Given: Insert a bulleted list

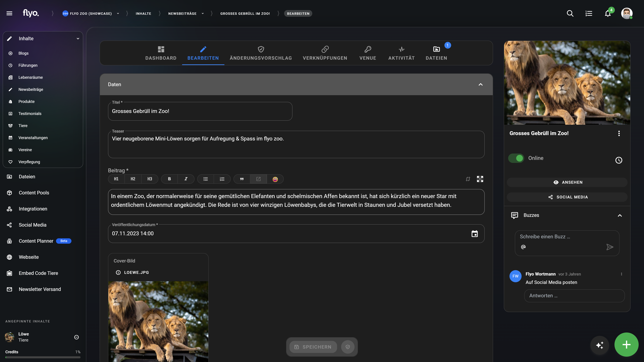Looking at the screenshot, I should [205, 179].
